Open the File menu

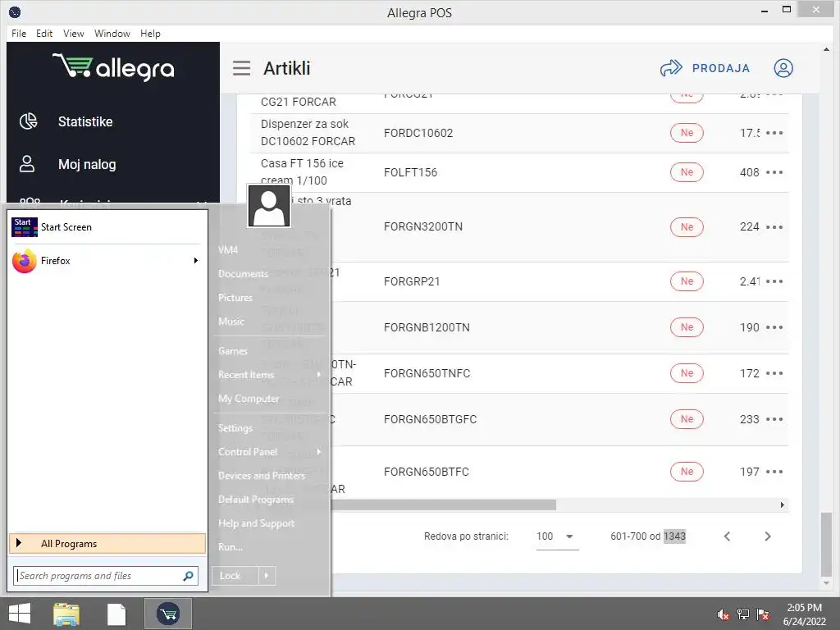click(x=19, y=33)
